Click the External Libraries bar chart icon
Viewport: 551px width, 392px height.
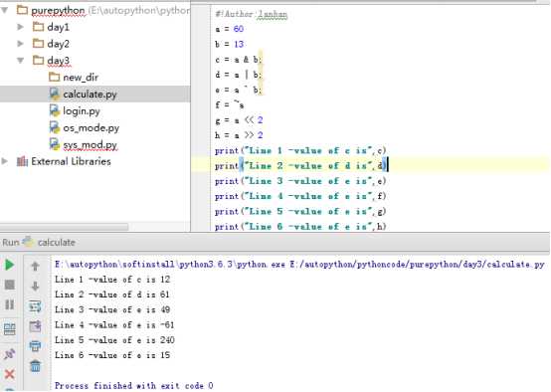coord(22,161)
